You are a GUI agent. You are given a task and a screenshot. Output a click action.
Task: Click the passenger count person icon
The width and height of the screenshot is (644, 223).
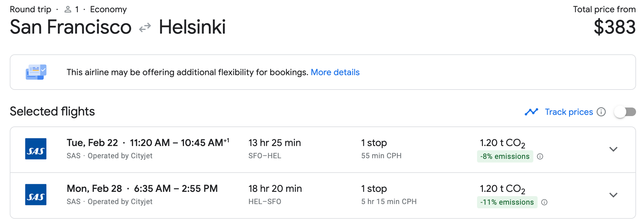68,9
